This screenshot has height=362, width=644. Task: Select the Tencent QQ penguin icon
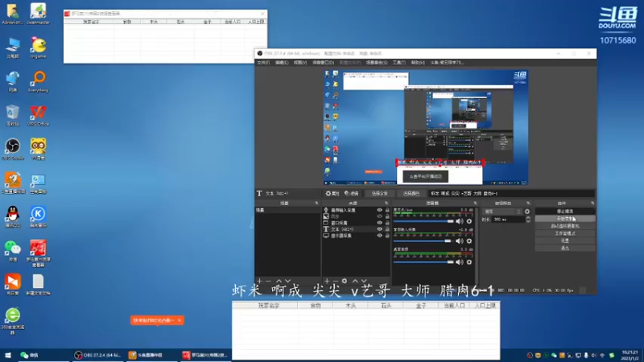pos(13,216)
